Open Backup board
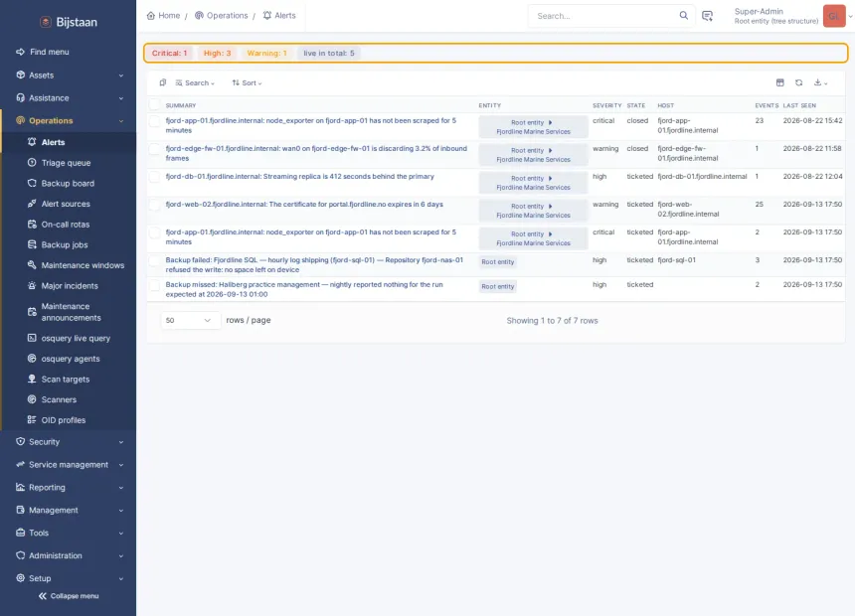The image size is (855, 616). [68, 183]
